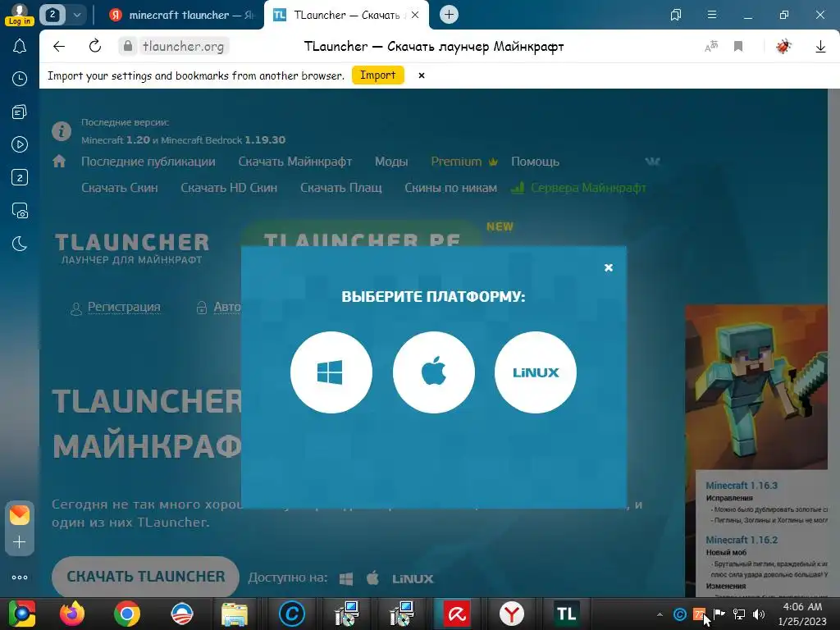Toggle dark mode moon icon in sidebar

(20, 244)
